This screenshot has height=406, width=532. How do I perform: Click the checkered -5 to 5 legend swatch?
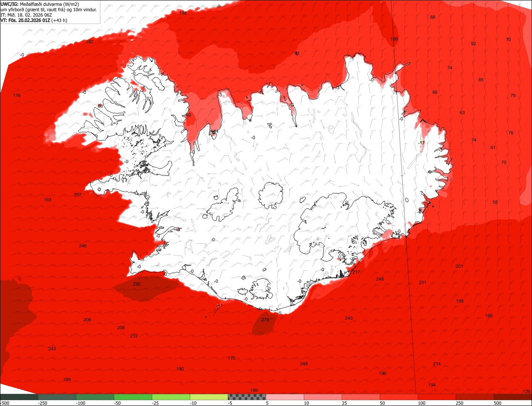(247, 397)
